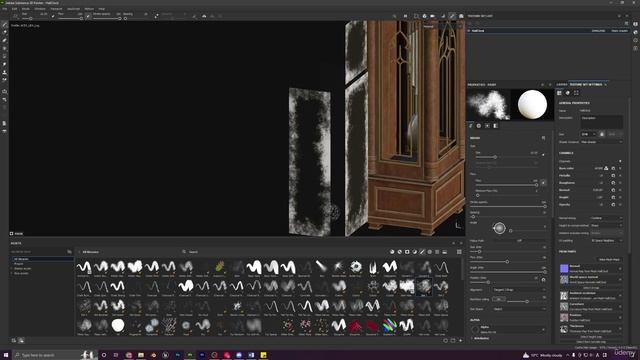Click the Bake Mesh Maps button
Image resolution: width=640 pixels, height=360 pixels.
pyautogui.click(x=609, y=260)
